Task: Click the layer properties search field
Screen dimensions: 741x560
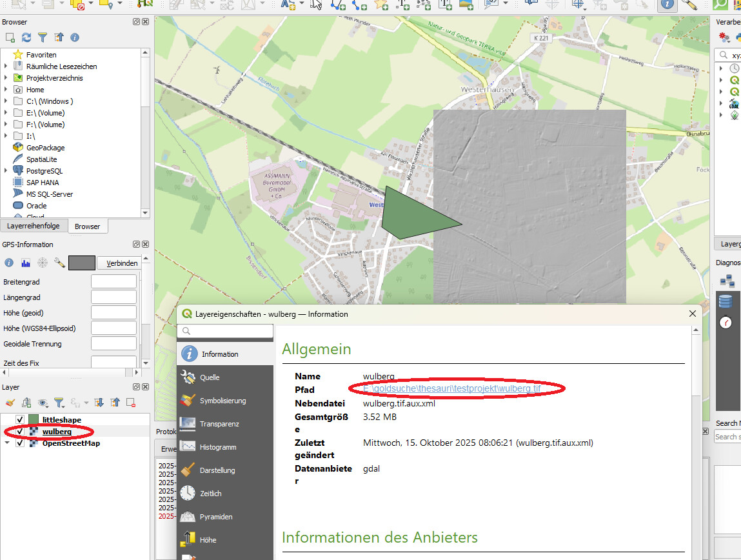Action: (226, 331)
